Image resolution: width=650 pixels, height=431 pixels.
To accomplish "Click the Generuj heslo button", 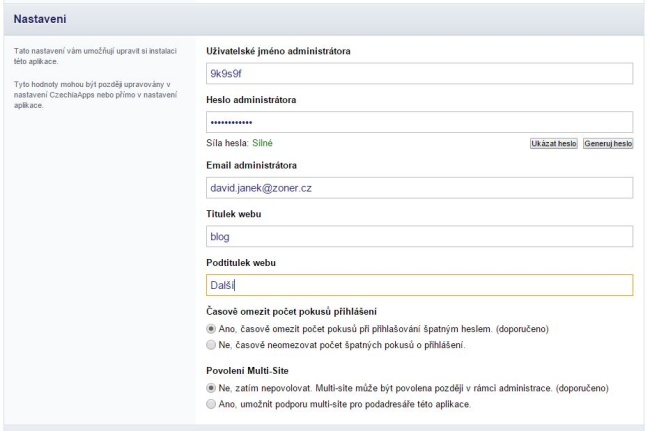I will pyautogui.click(x=609, y=144).
